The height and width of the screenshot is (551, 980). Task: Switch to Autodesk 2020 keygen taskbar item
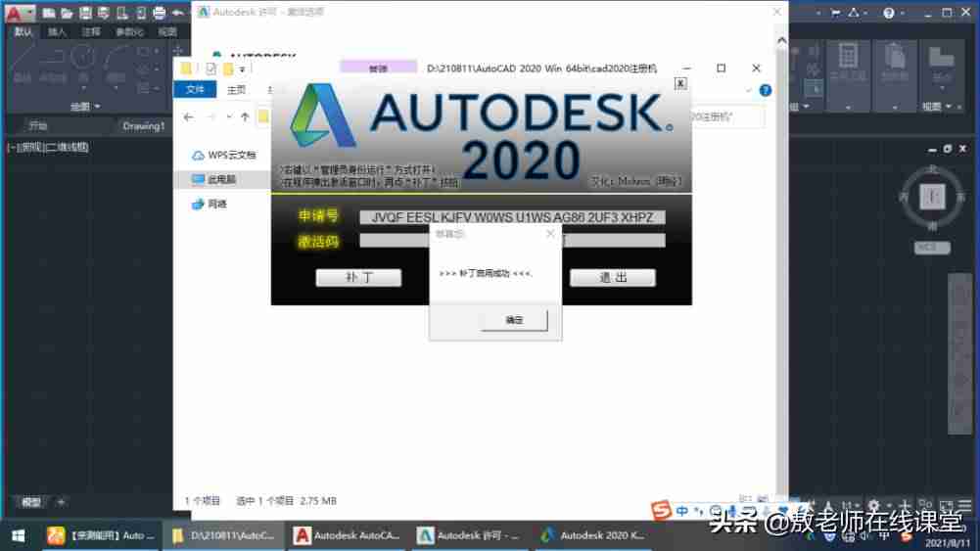click(593, 535)
